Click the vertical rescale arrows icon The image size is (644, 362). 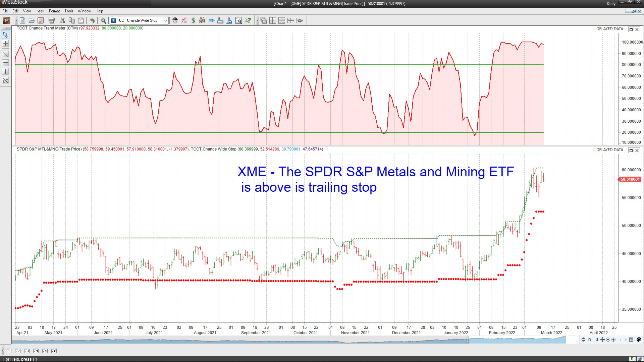(x=597, y=340)
